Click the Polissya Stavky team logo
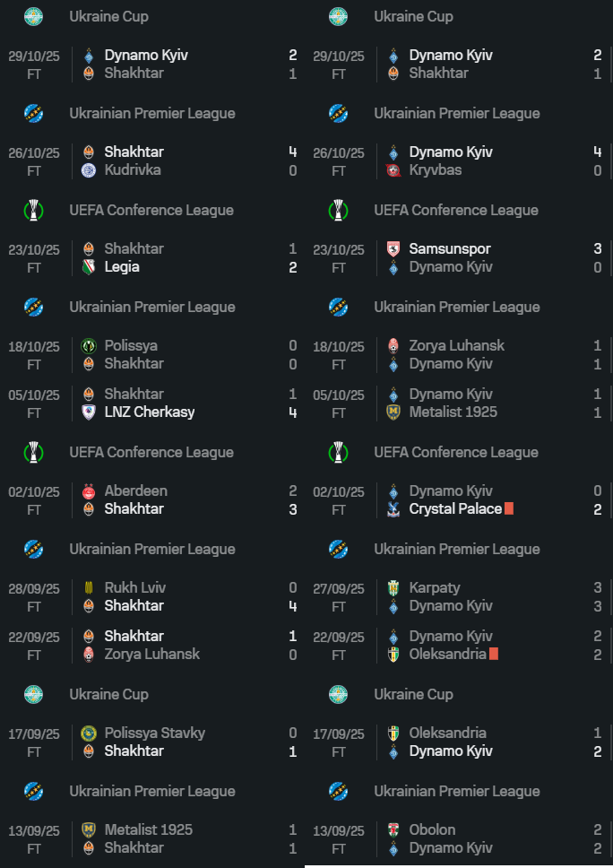The height and width of the screenshot is (868, 613). pyautogui.click(x=88, y=733)
